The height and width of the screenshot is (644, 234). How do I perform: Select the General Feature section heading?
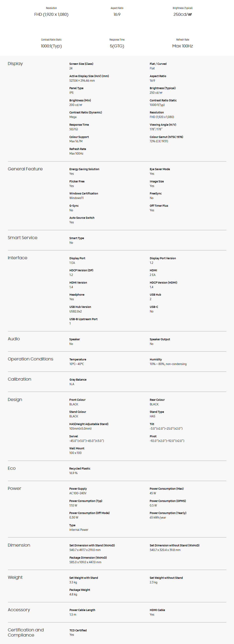25,169
